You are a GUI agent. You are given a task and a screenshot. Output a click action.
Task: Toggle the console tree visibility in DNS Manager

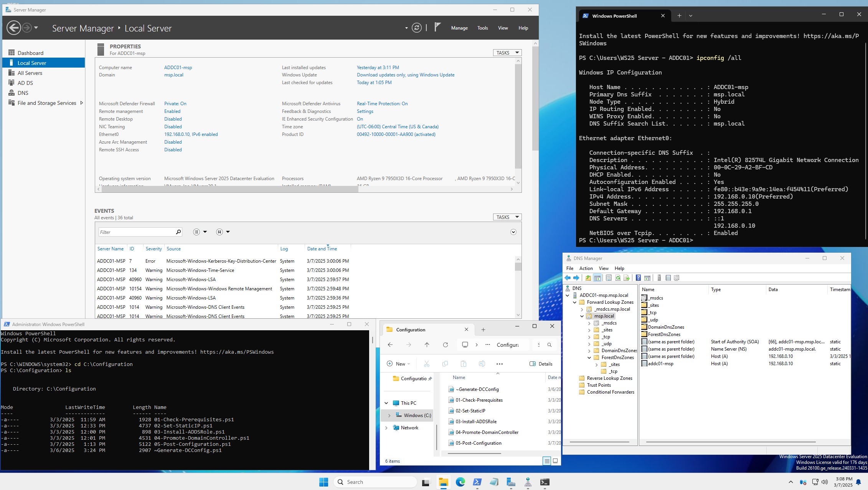pyautogui.click(x=597, y=278)
